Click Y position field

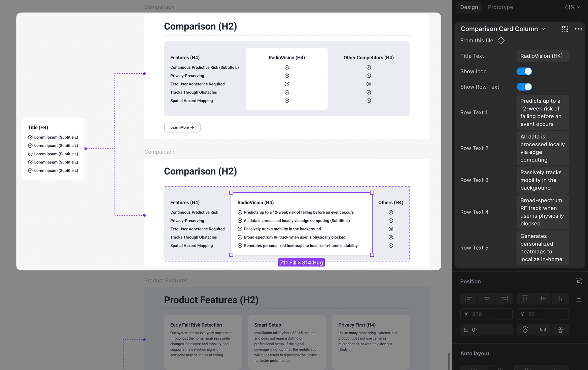(543, 314)
